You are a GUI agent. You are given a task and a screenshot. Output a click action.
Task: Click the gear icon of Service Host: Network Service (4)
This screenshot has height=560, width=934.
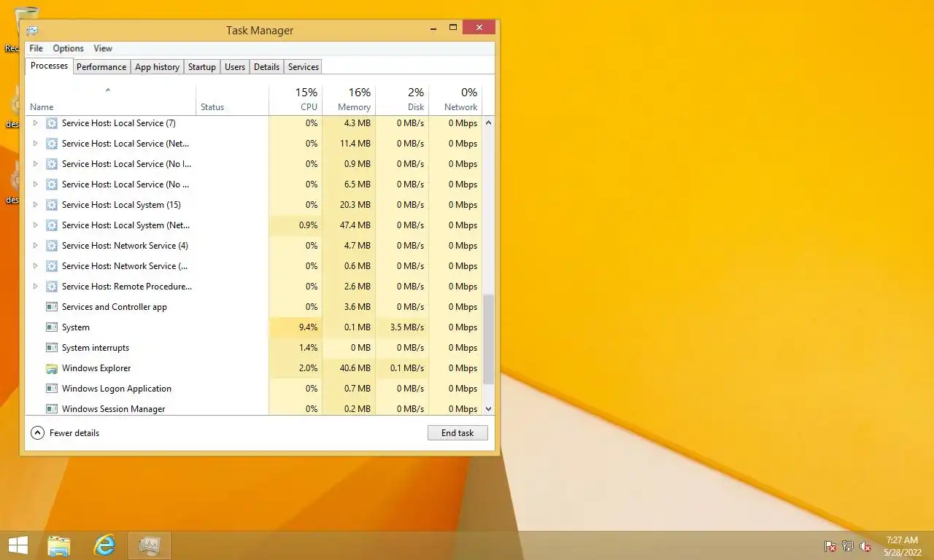52,246
